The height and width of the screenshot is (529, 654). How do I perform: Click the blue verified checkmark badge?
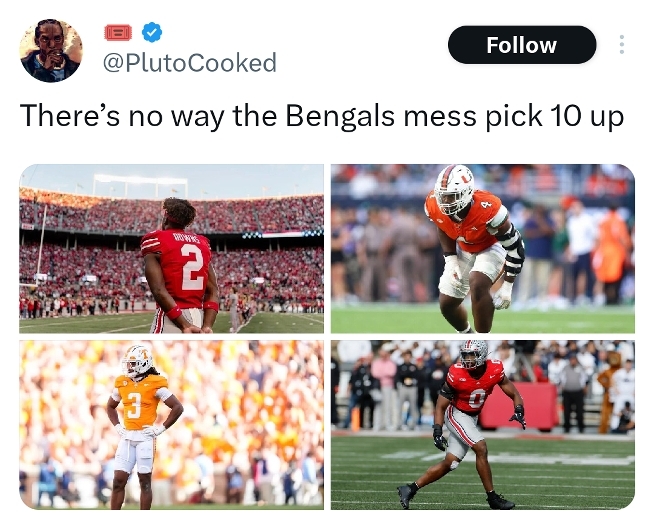click(x=152, y=33)
